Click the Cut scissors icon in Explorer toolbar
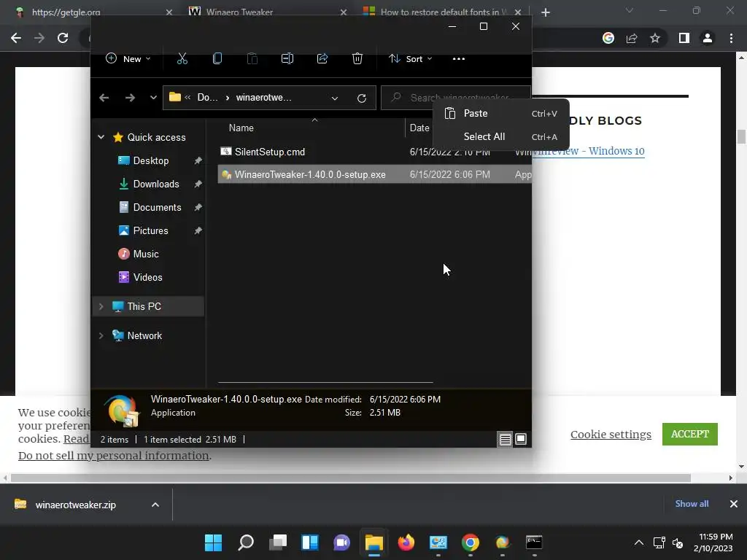 click(182, 58)
